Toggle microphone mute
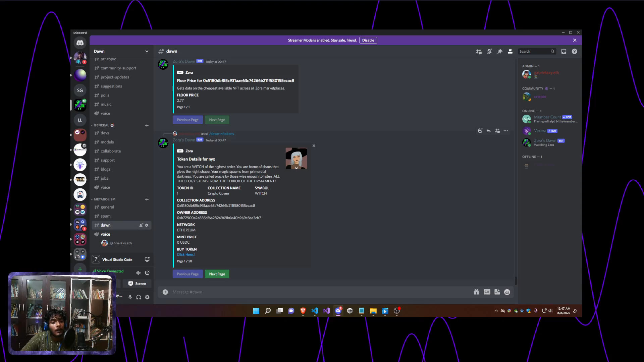This screenshot has width=644, height=362. point(130,297)
